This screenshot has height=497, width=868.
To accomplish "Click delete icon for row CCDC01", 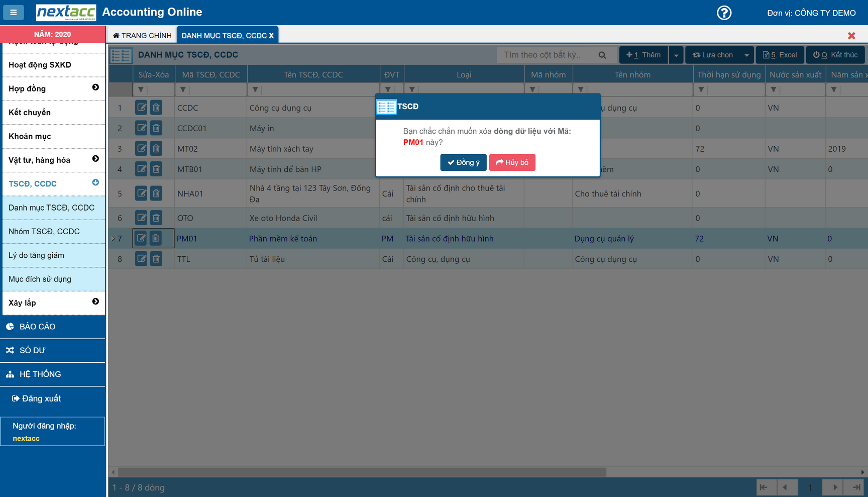I will point(156,128).
